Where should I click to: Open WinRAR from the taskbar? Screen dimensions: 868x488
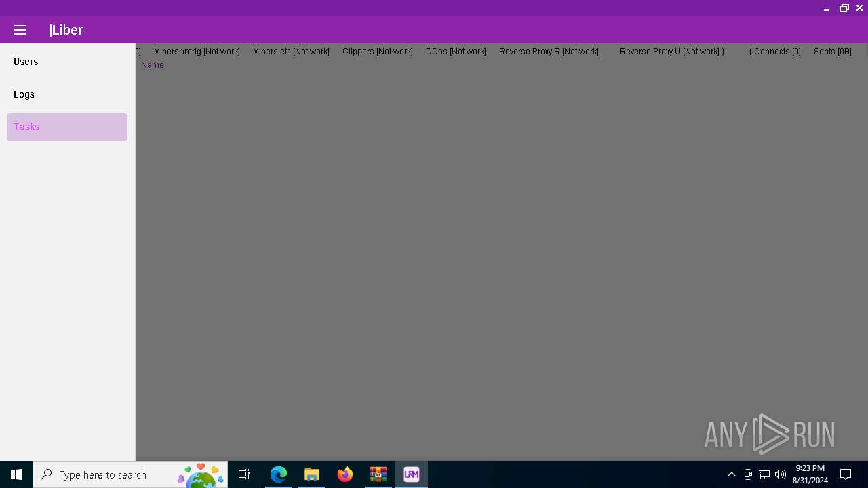pos(378,474)
